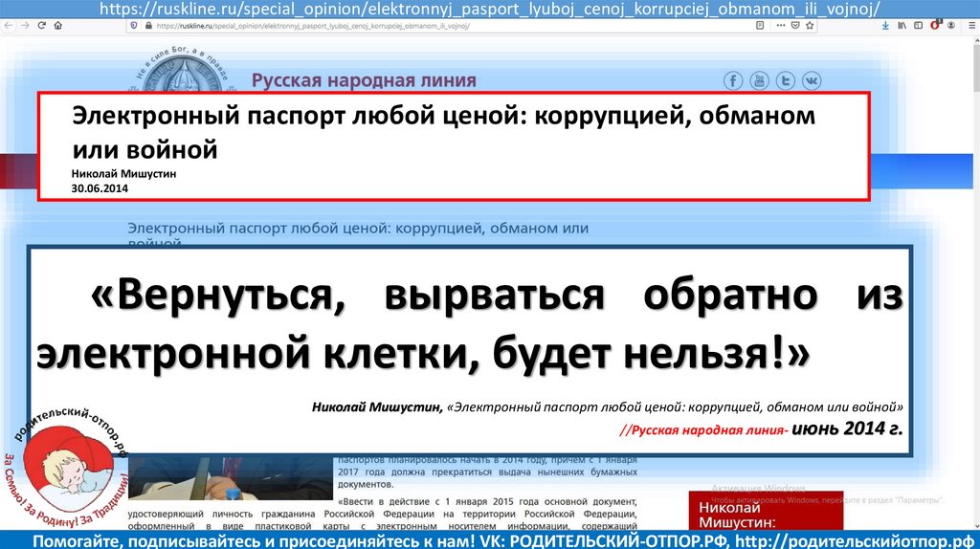980x549 pixels.
Task: Open the VK social network icon
Action: tap(812, 80)
